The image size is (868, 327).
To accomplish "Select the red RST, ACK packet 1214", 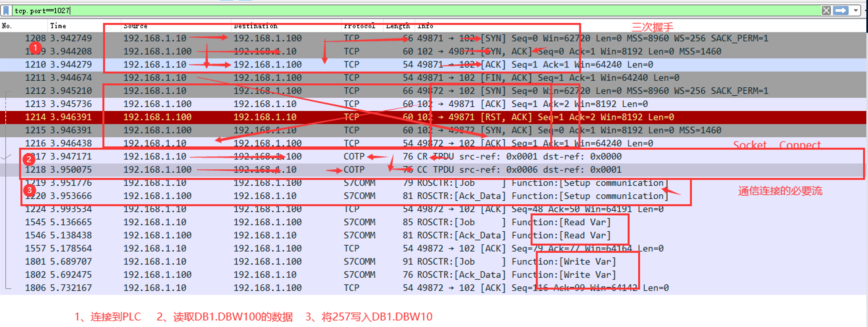I will (x=337, y=117).
